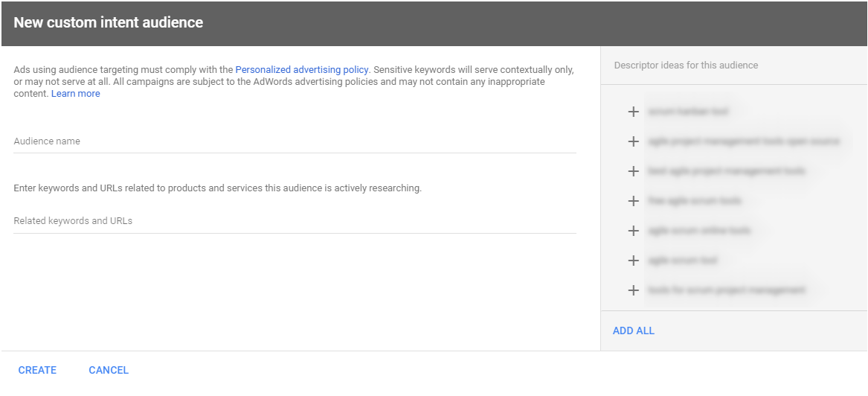Add 'tools for scrum project management' idea
Image resolution: width=868 pixels, height=396 pixels.
[633, 290]
